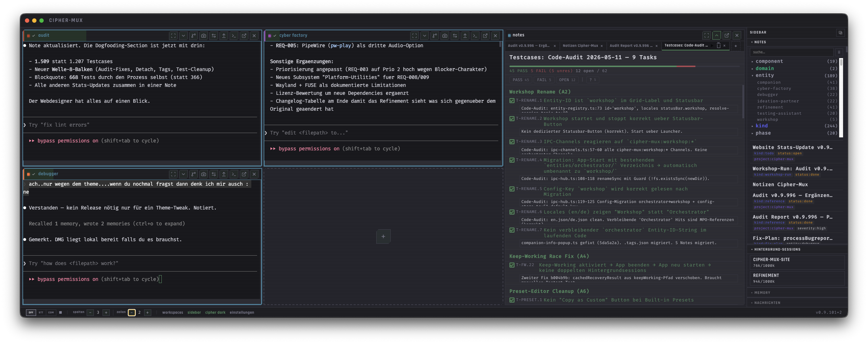Image resolution: width=868 pixels, height=344 pixels.
Task: Maximize the notes pane
Action: (x=707, y=35)
